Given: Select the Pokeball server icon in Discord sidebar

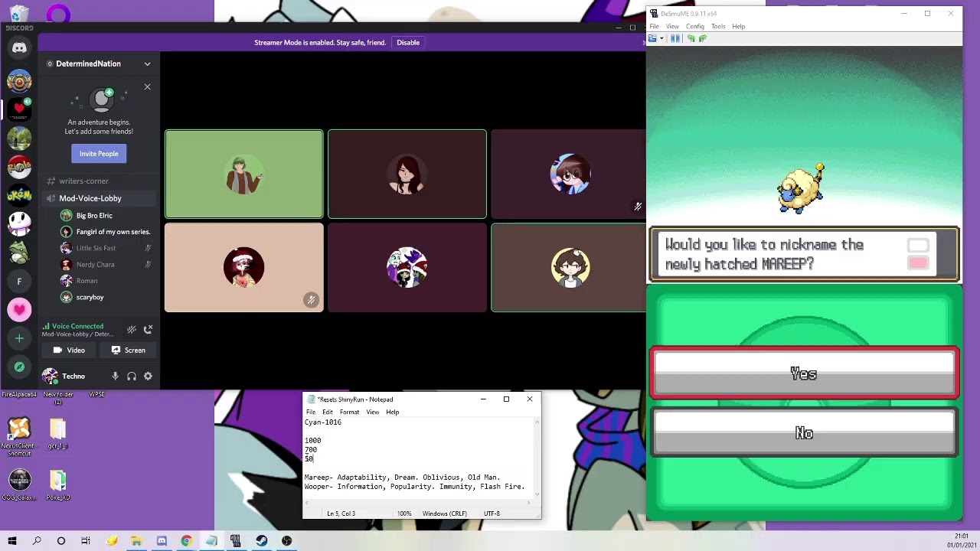Looking at the screenshot, I should pos(19,166).
